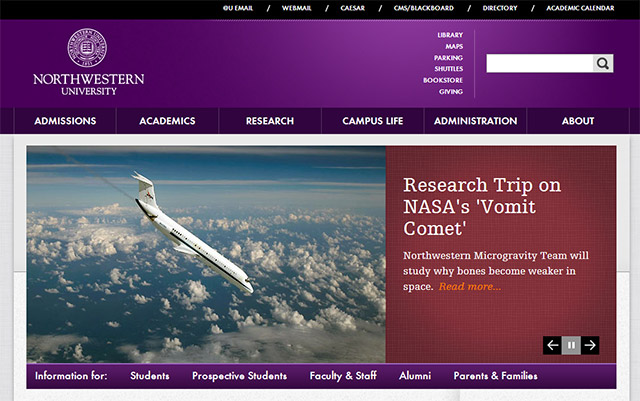
Task: Open the Faculty & Staff link
Action: point(343,376)
